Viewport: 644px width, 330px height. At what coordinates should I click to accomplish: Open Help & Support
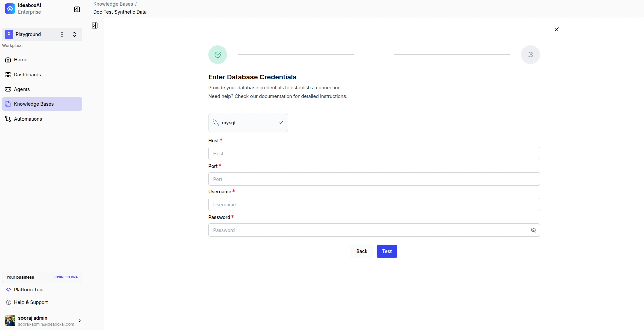42,302
